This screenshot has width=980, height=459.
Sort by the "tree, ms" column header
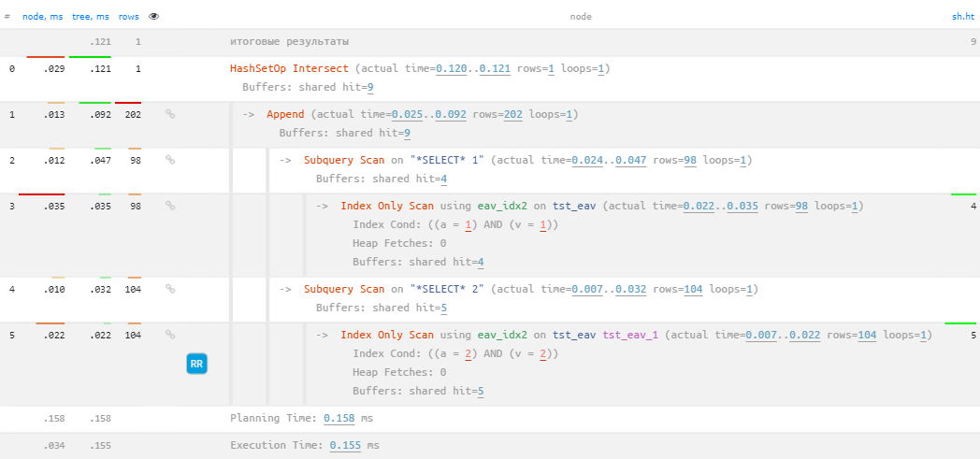pyautogui.click(x=91, y=17)
